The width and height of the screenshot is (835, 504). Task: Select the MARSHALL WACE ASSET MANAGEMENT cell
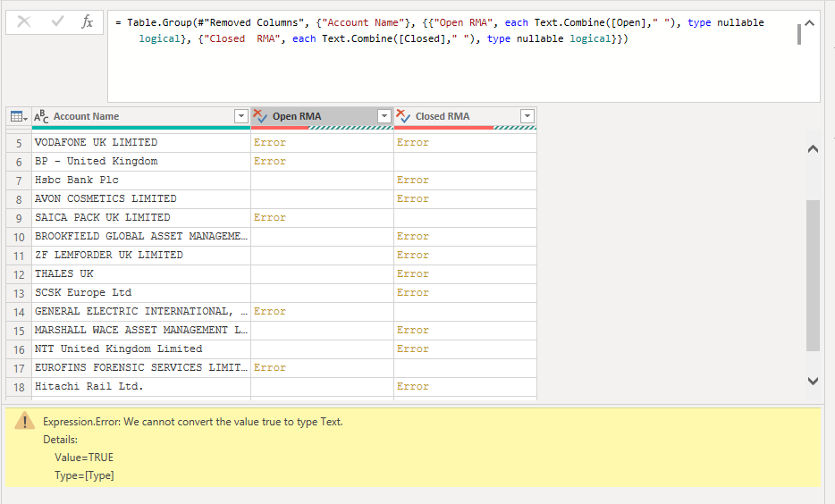point(141,330)
